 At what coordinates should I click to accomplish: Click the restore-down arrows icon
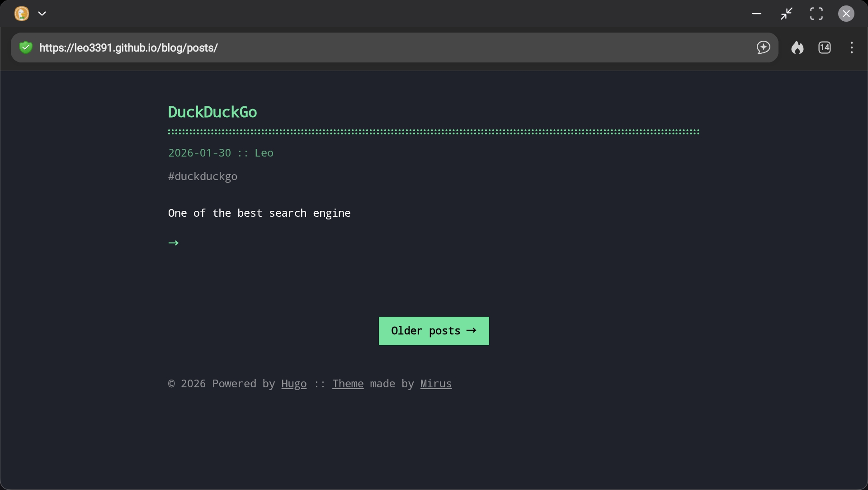click(x=787, y=14)
